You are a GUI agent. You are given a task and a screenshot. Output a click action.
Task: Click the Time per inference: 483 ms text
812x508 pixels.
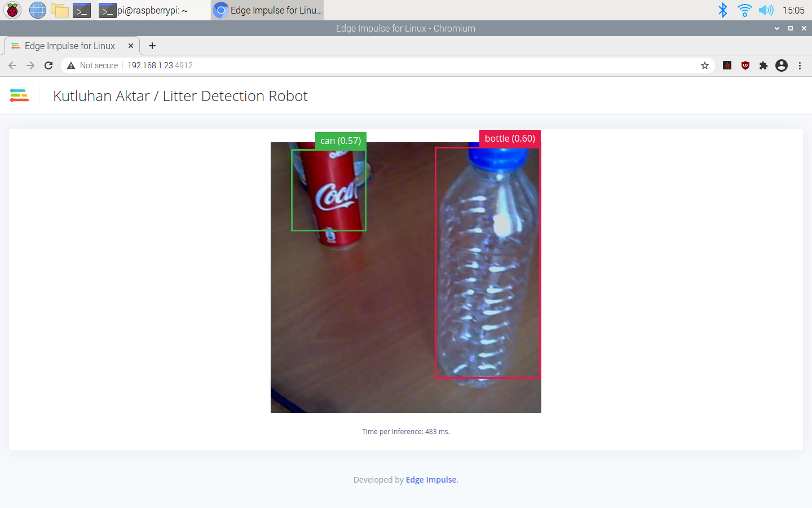[x=406, y=432]
